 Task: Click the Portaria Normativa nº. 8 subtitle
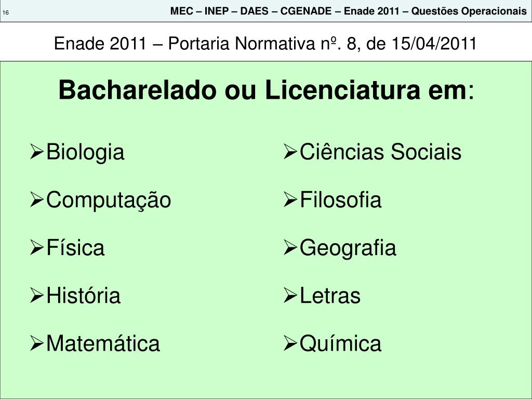point(265,44)
